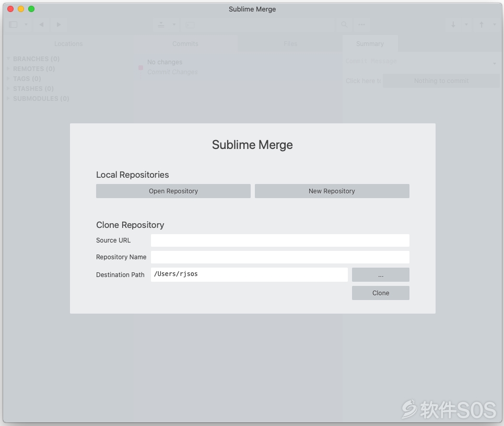Select the No changes commit row
This screenshot has width=504, height=426.
click(x=238, y=67)
